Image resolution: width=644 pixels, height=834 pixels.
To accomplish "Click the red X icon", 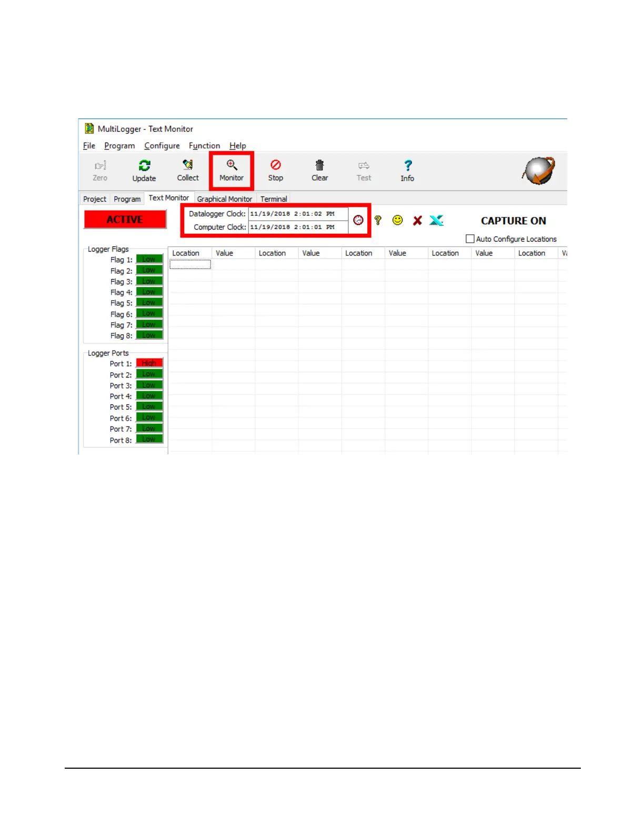I will (417, 221).
